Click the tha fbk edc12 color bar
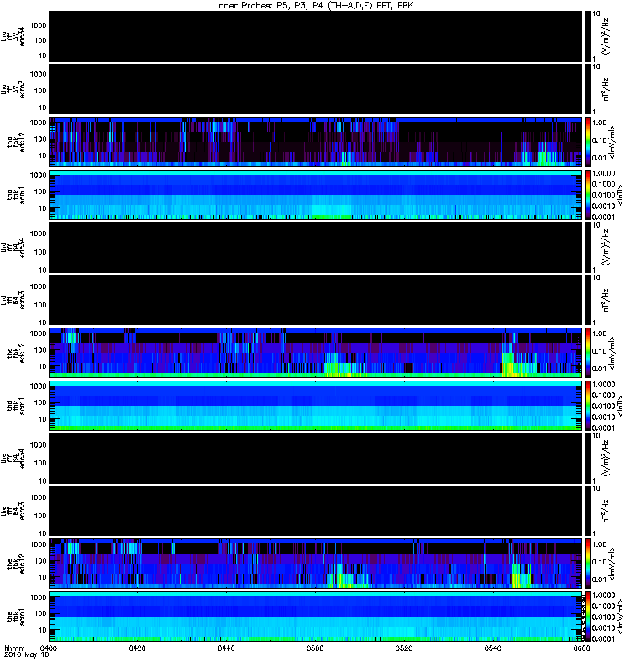This screenshot has height=672, width=630. point(588,141)
